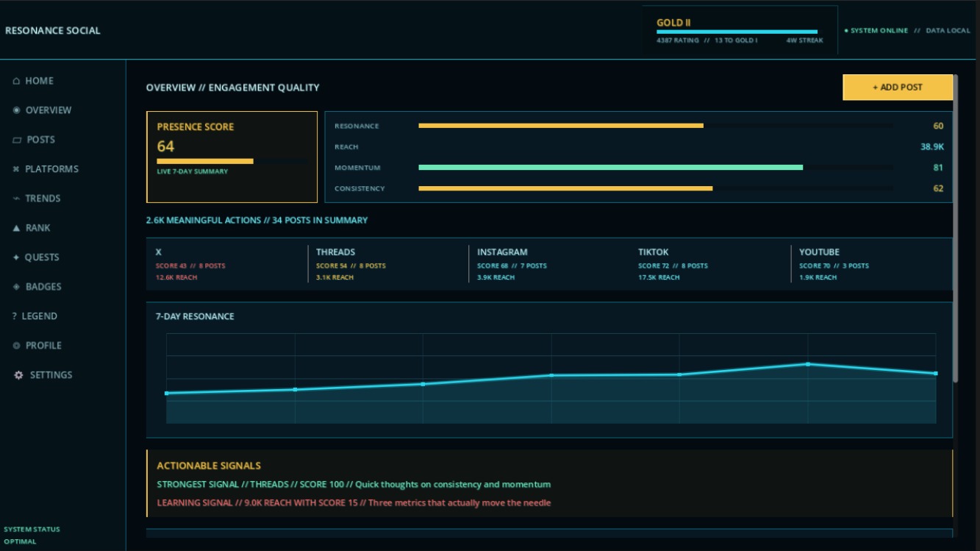Click the Quests star icon in sidebar

[x=16, y=257]
